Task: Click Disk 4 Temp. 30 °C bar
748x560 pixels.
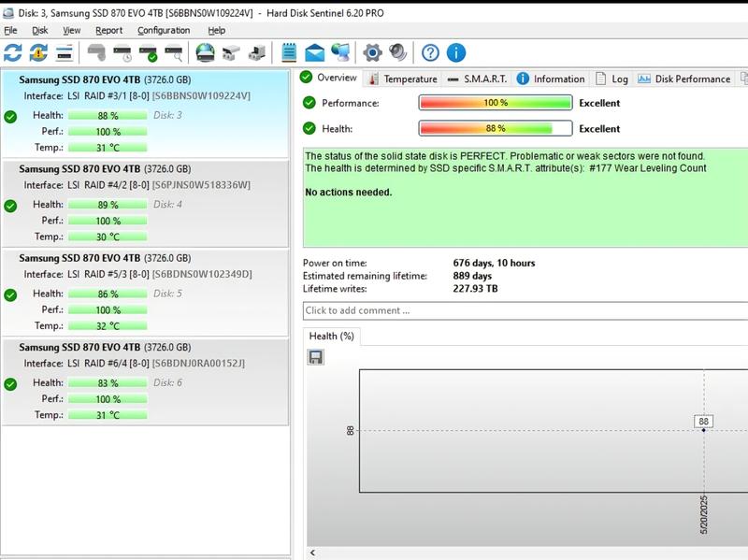Action: (108, 237)
